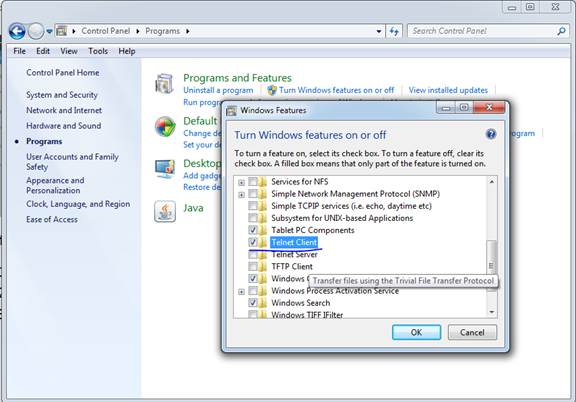Expand the Simple Network Management Protocol node

241,194
